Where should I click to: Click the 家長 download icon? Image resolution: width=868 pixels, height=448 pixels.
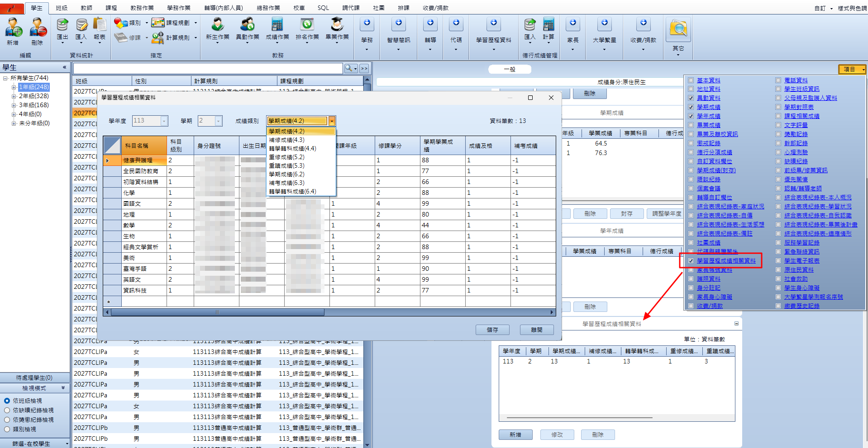[x=573, y=24]
